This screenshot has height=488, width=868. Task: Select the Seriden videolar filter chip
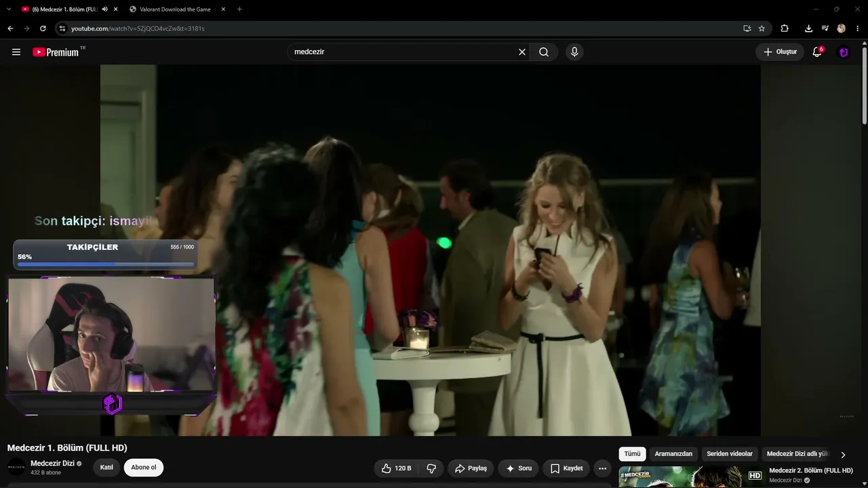[730, 454]
